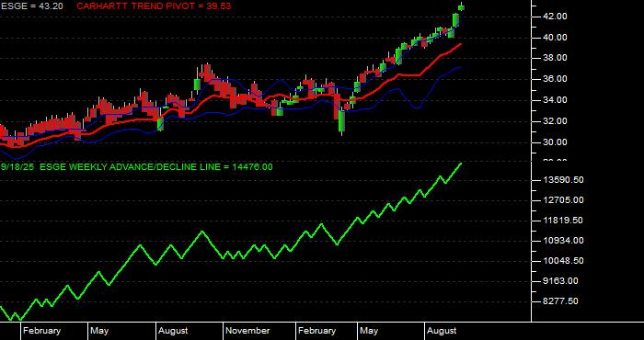Click the second May label on time axis
Image resolution: width=644 pixels, height=340 pixels.
coord(369,331)
